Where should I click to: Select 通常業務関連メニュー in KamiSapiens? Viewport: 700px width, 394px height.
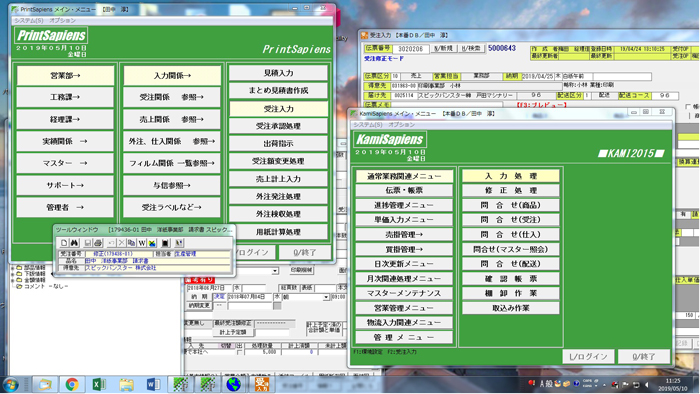pyautogui.click(x=404, y=176)
